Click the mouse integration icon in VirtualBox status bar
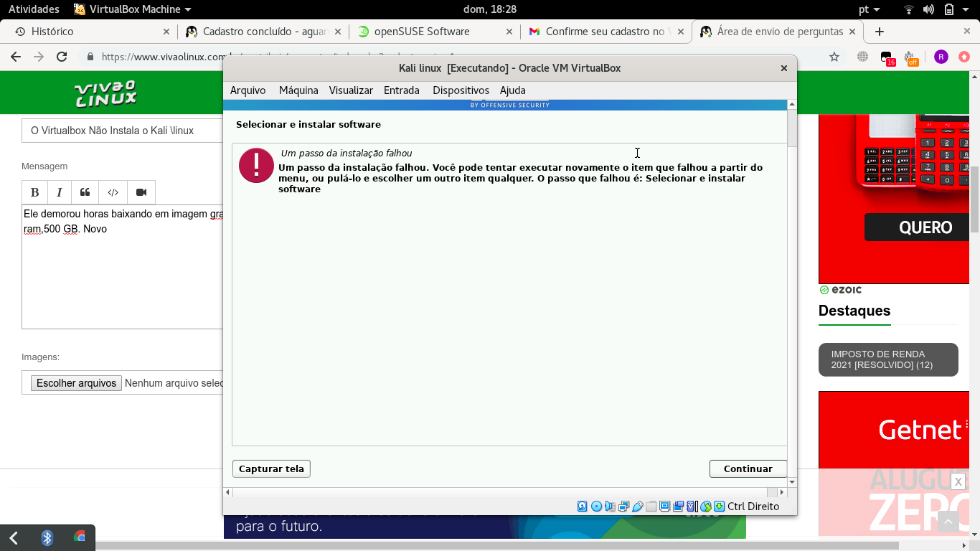This screenshot has height=551, width=980. click(x=706, y=507)
